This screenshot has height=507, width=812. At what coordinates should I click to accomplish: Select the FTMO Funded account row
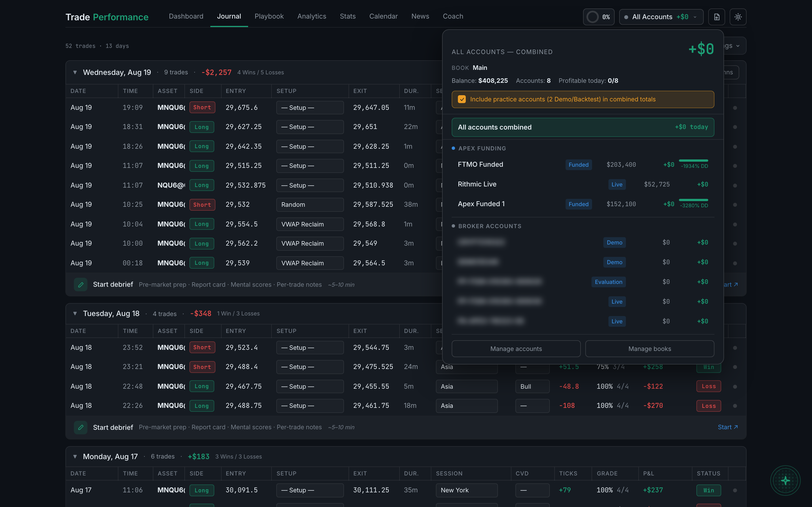[x=583, y=165]
